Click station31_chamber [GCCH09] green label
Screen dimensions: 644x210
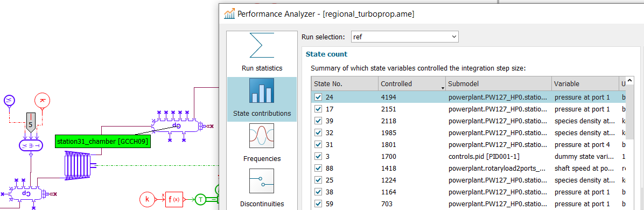[102, 142]
